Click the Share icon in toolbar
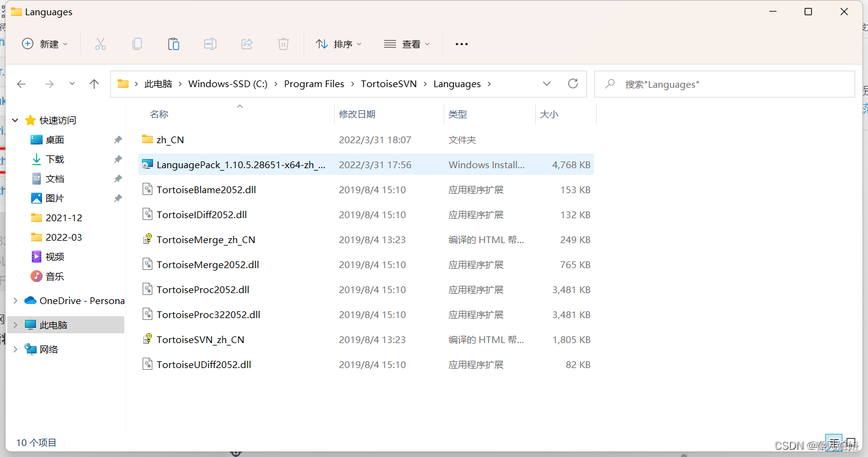Viewport: 868px width, 457px height. [x=247, y=44]
